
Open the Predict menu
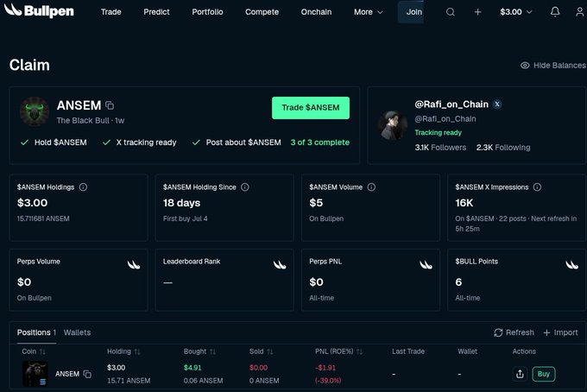[156, 12]
